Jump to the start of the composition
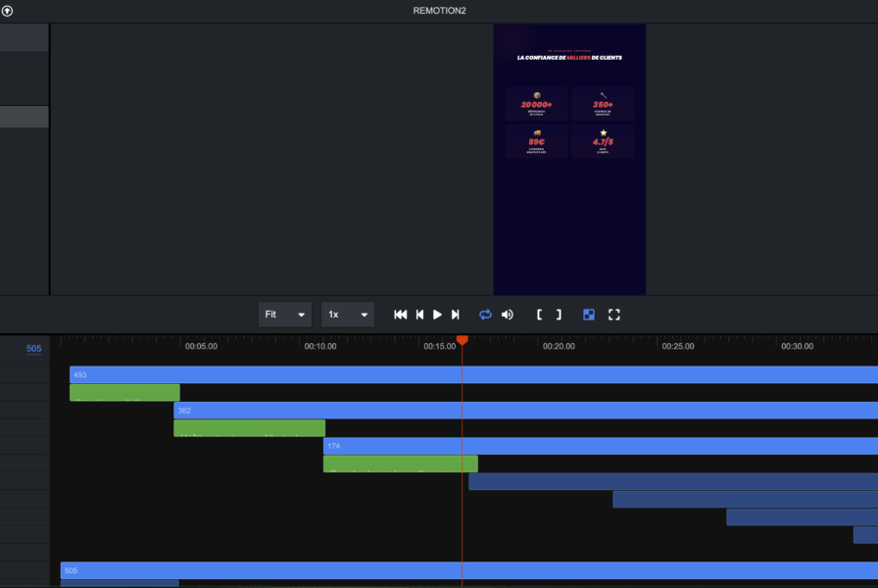The image size is (878, 588). 400,315
